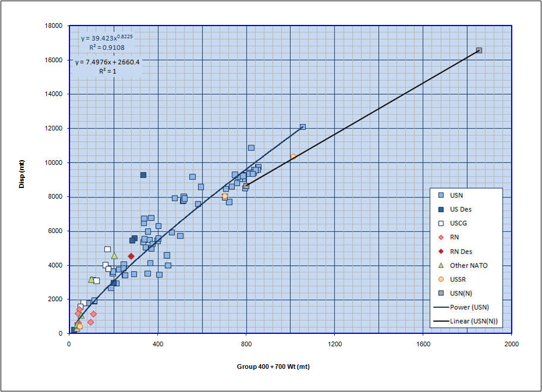Click the Disp (mt) vertical axis title
The width and height of the screenshot is (542, 392).
tap(21, 177)
